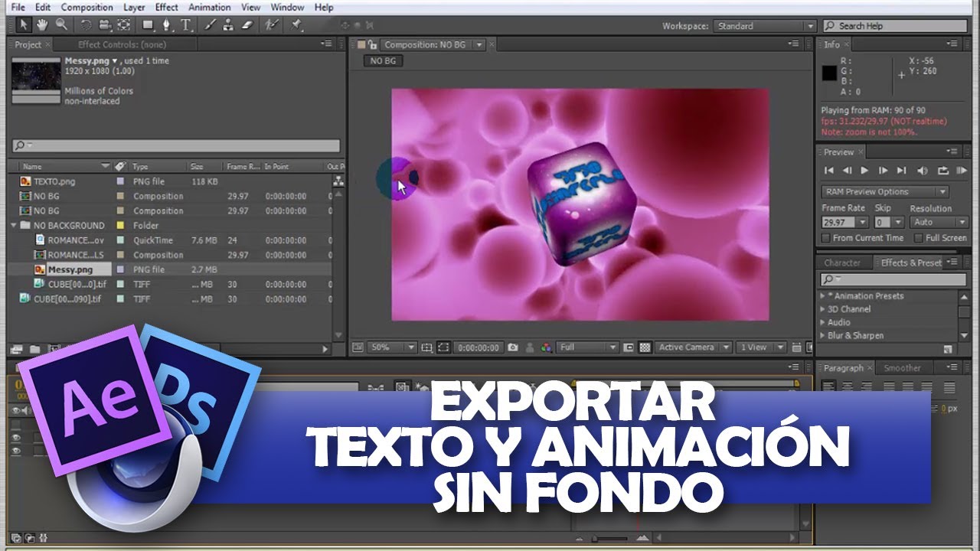The image size is (980, 551).
Task: Select the Hand tool
Action: pyautogui.click(x=42, y=25)
